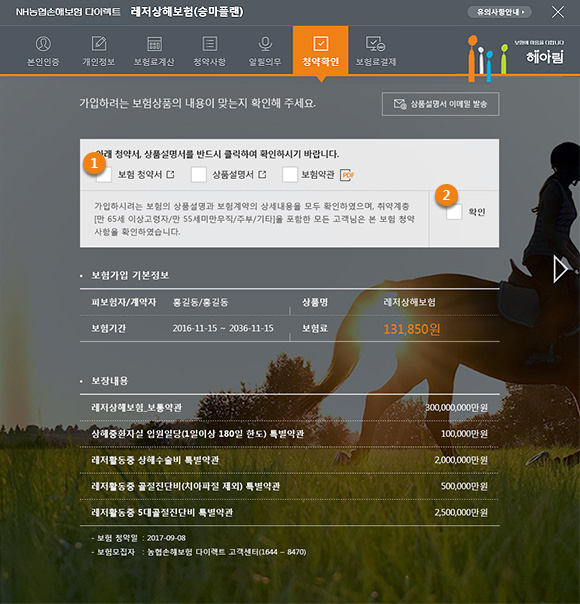This screenshot has width=580, height=604.
Task: Click the insurance period 2016-11-15 ~ 2036-11-15
Action: [x=223, y=328]
